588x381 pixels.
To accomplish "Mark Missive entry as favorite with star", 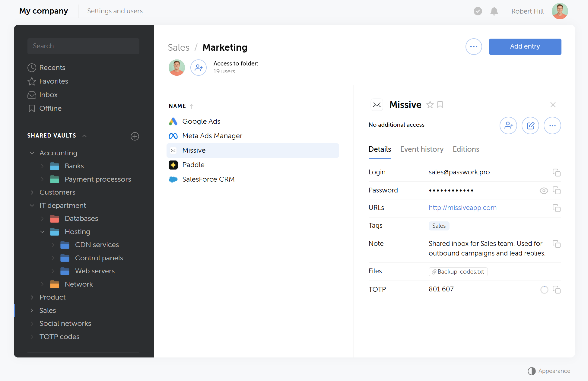I will 430,105.
